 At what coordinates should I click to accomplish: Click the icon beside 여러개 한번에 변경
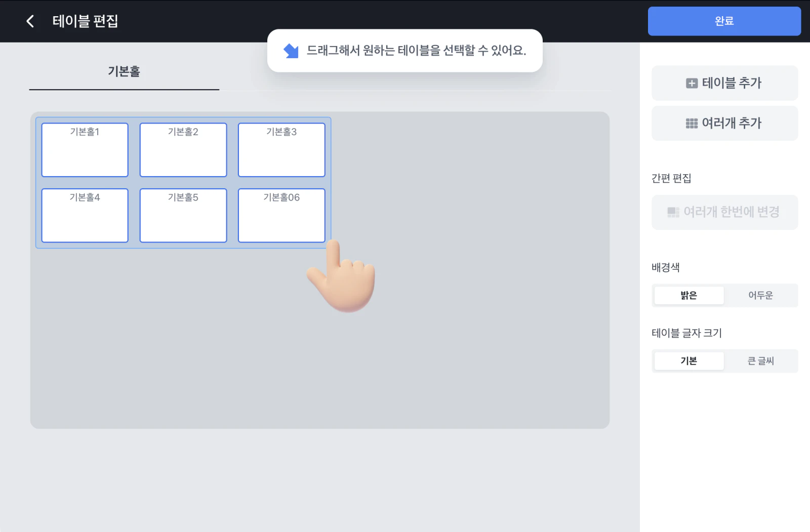(x=673, y=212)
